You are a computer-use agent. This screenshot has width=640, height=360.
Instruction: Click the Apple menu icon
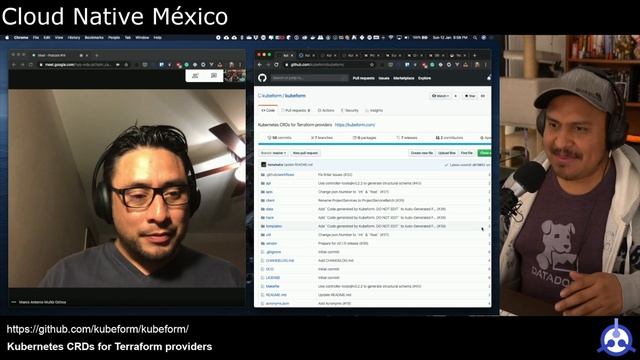coord(7,38)
